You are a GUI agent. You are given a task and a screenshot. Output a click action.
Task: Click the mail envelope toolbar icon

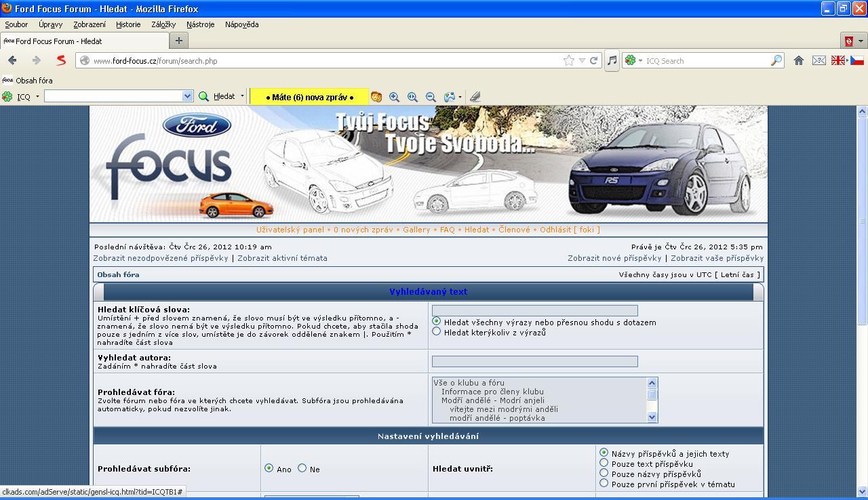819,60
